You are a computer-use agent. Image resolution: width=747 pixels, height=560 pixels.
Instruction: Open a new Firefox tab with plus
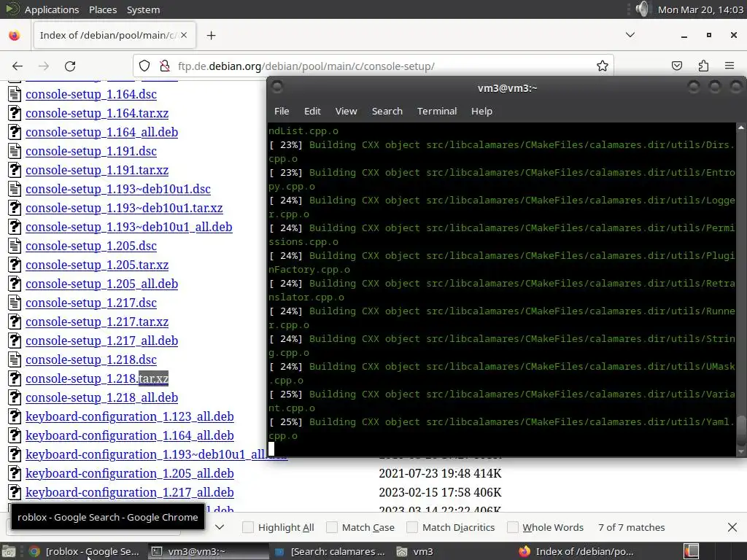(211, 35)
